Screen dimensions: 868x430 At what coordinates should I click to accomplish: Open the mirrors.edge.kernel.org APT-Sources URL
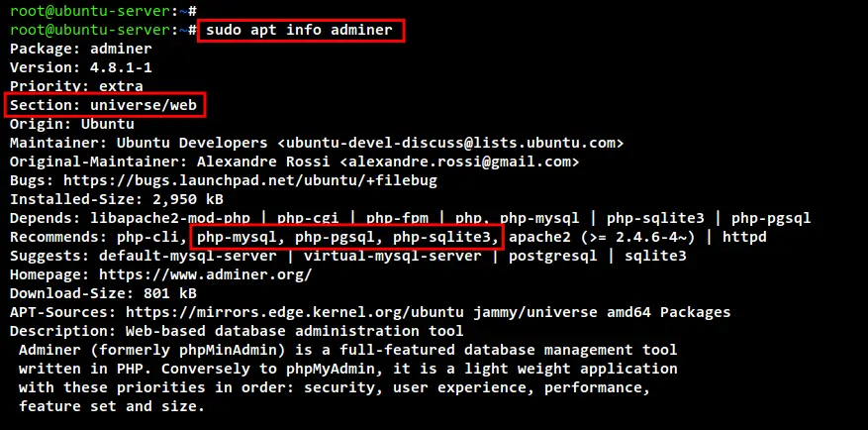[295, 312]
